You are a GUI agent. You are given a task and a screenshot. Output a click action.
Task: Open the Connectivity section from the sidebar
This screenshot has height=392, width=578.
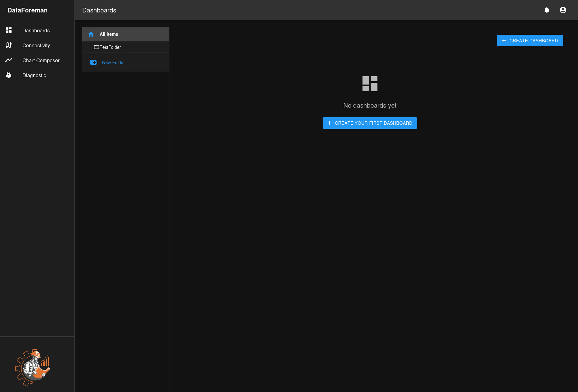click(x=36, y=45)
